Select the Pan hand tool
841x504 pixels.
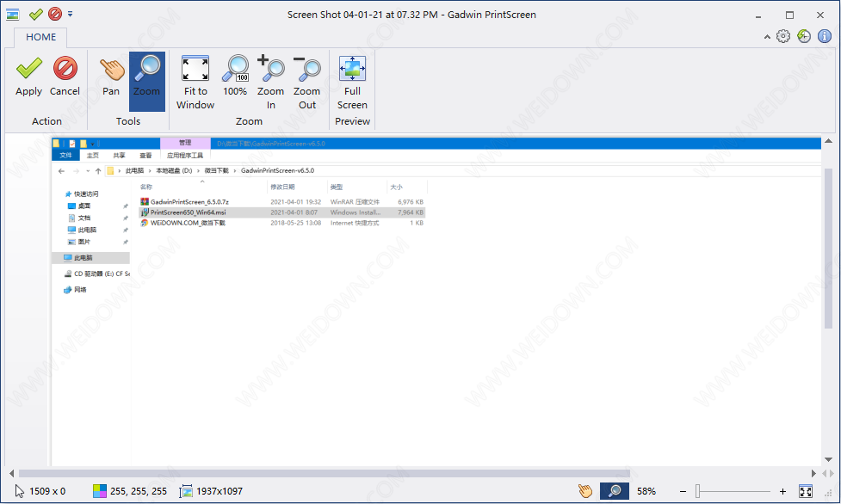click(111, 76)
